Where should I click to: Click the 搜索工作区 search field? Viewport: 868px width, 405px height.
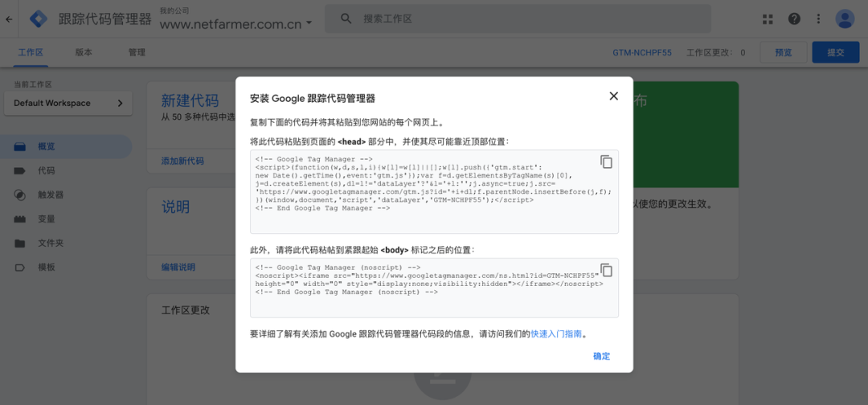pyautogui.click(x=518, y=18)
